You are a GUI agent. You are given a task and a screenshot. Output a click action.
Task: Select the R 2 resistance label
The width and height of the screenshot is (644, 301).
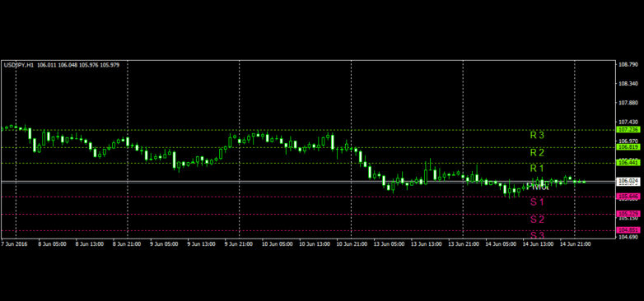(537, 152)
